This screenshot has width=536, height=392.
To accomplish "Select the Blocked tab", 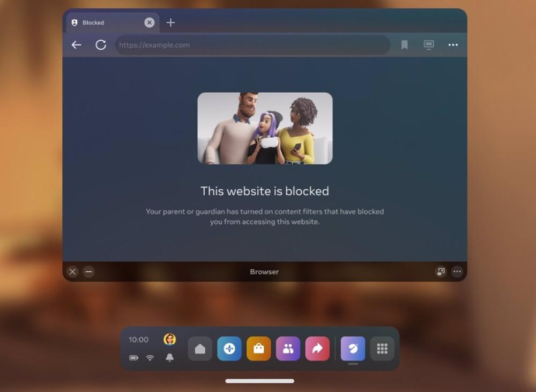I will [105, 23].
